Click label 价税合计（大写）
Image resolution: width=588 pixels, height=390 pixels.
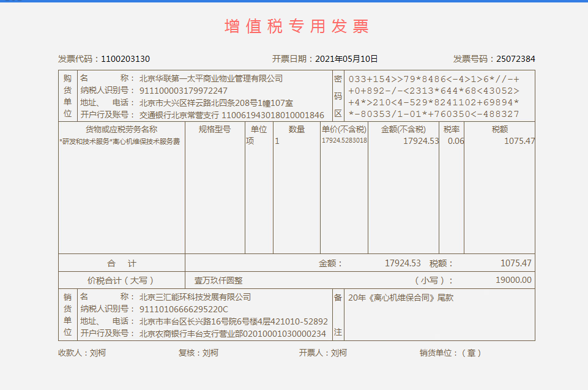[121, 280]
